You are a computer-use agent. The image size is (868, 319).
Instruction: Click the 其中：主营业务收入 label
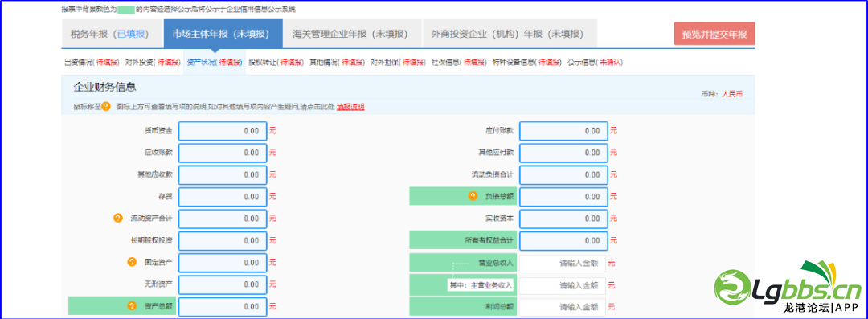[481, 286]
